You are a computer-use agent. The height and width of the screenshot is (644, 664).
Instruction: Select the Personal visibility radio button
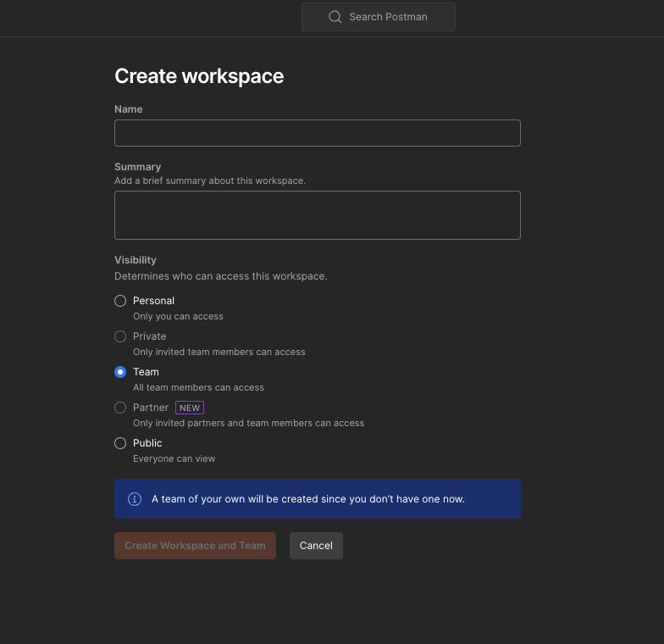[x=120, y=301]
